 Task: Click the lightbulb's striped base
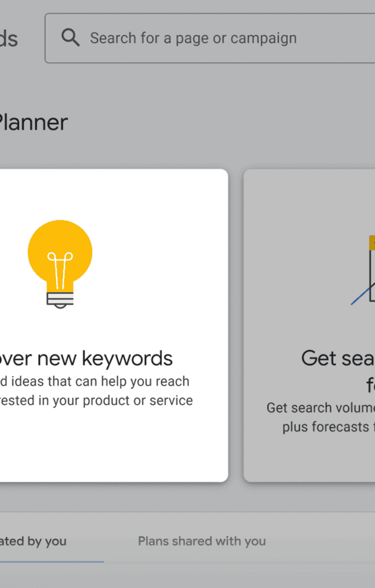[x=60, y=300]
